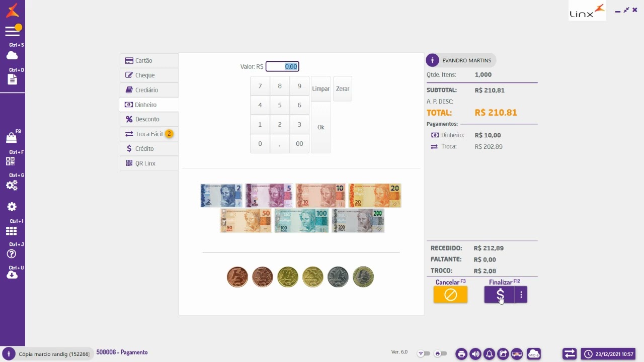The height and width of the screenshot is (362, 644).
Task: Click the printer icon in the status bar
Action: click(461, 354)
